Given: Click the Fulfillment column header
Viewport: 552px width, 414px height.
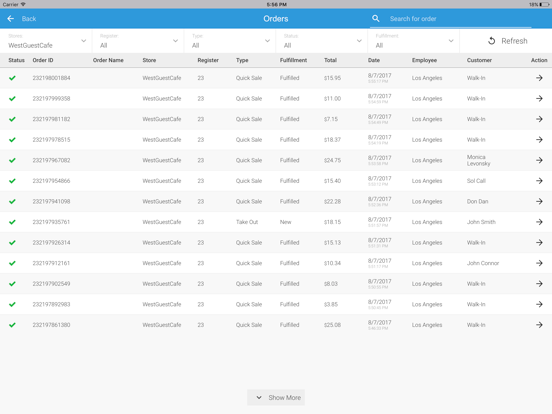Looking at the screenshot, I should point(293,60).
